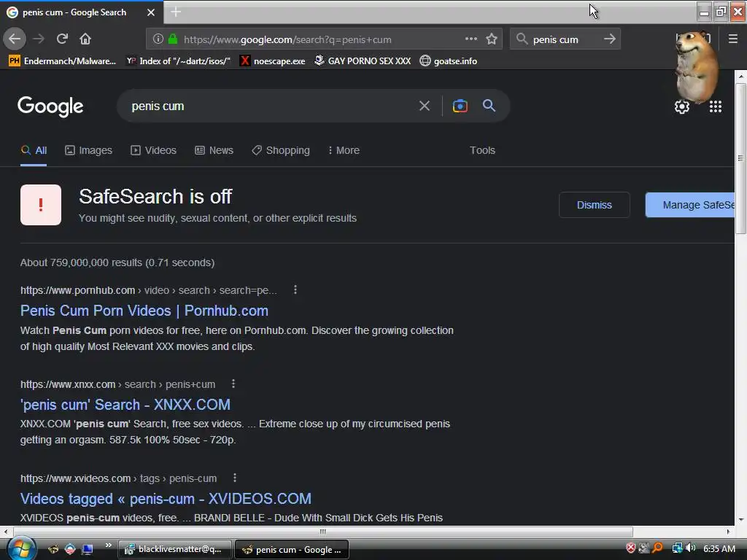Viewport: 747px width, 560px height.
Task: Select the All results tab
Action: 34,150
